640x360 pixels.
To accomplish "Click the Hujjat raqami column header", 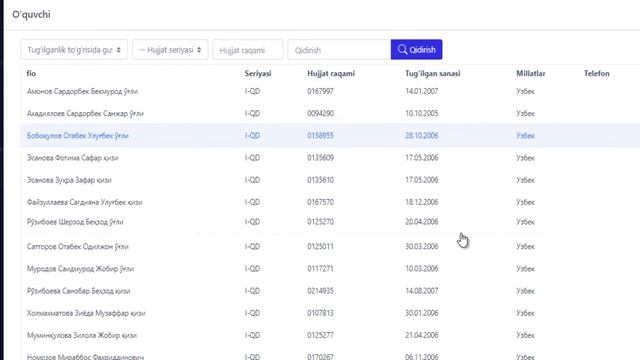I will coord(331,73).
